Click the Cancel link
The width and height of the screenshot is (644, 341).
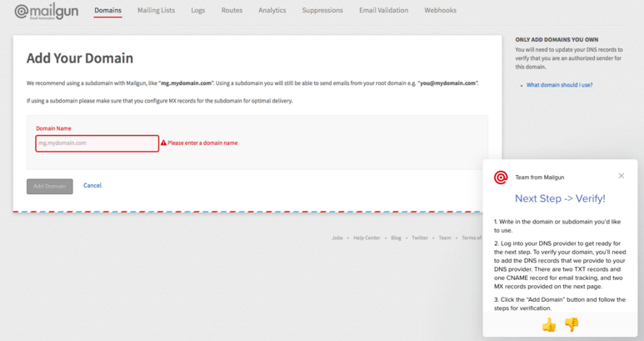[x=92, y=185]
